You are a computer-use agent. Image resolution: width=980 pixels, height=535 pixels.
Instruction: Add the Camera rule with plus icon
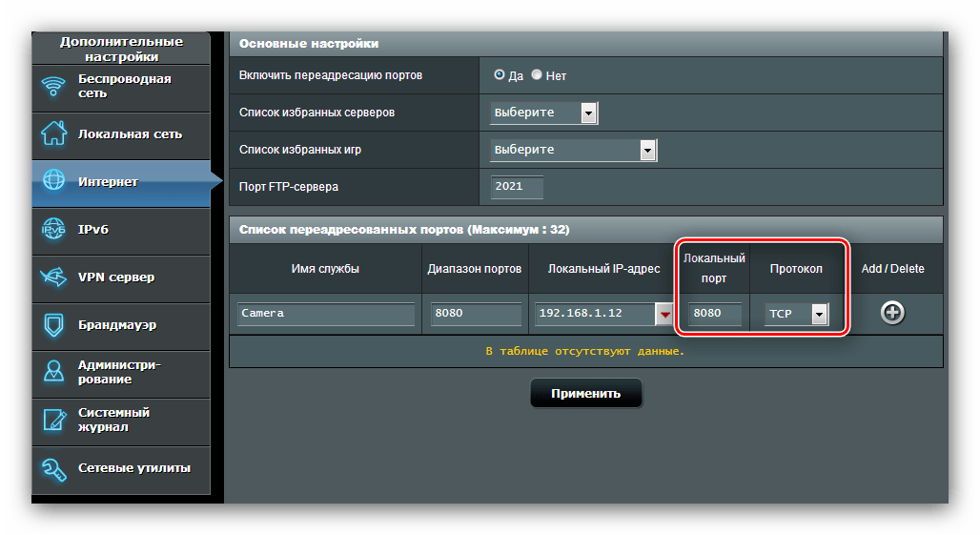pos(892,313)
